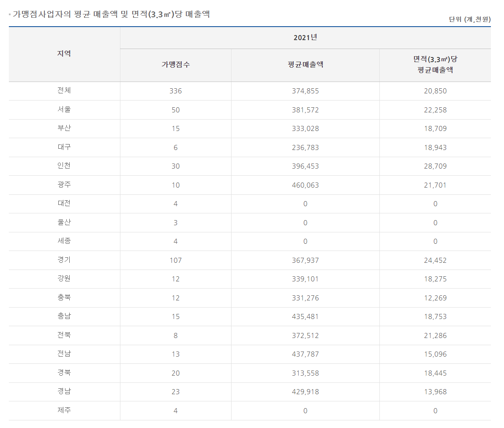Click the 단위 (개,천원) unit label
This screenshot has height=428, width=504.
point(469,19)
